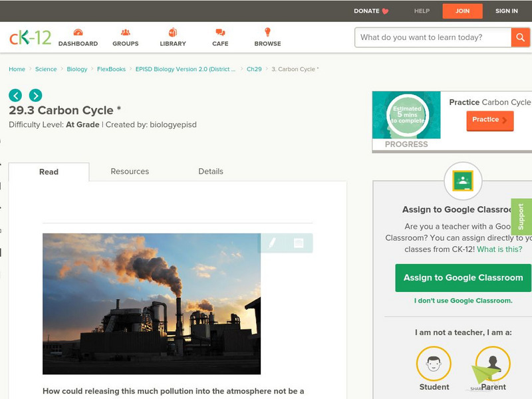Click the Home breadcrumb
The image size is (532, 399).
tap(17, 69)
